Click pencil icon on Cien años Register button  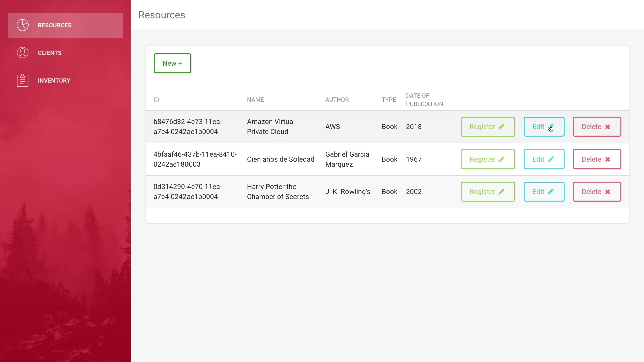[501, 159]
